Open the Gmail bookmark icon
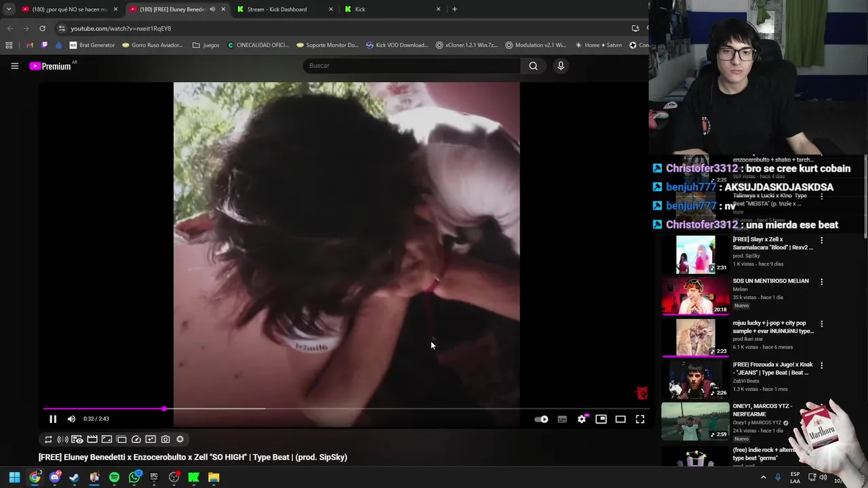Screen dimensions: 868x488 click(x=29, y=45)
